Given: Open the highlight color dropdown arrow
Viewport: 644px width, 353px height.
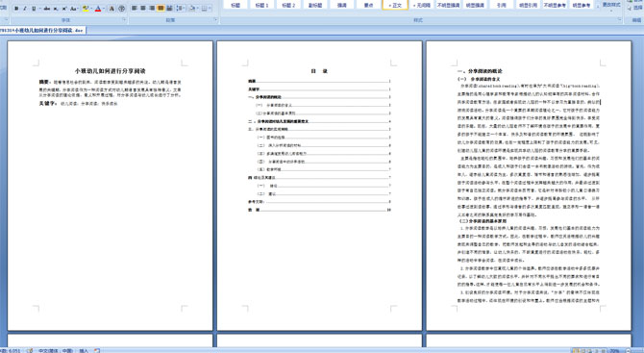Looking at the screenshot, I should [91, 9].
